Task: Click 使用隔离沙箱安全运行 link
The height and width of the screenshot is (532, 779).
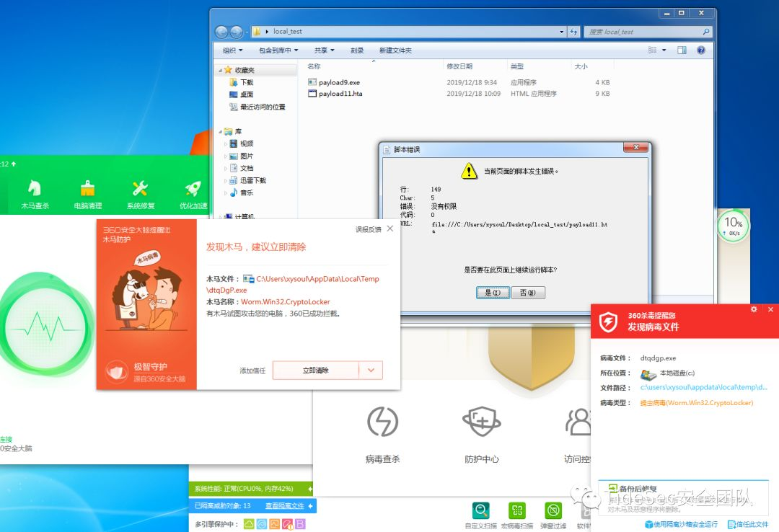Action: click(x=681, y=524)
